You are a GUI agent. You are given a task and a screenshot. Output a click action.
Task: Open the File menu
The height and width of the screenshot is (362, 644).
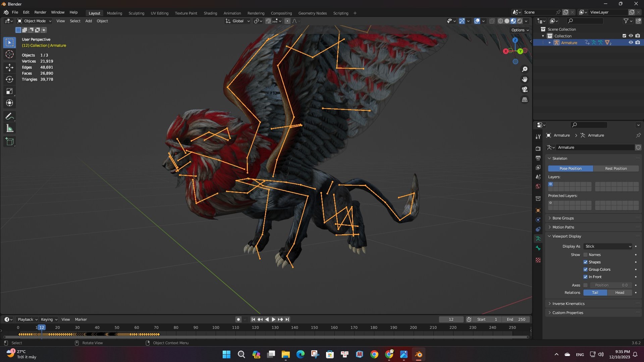(15, 12)
